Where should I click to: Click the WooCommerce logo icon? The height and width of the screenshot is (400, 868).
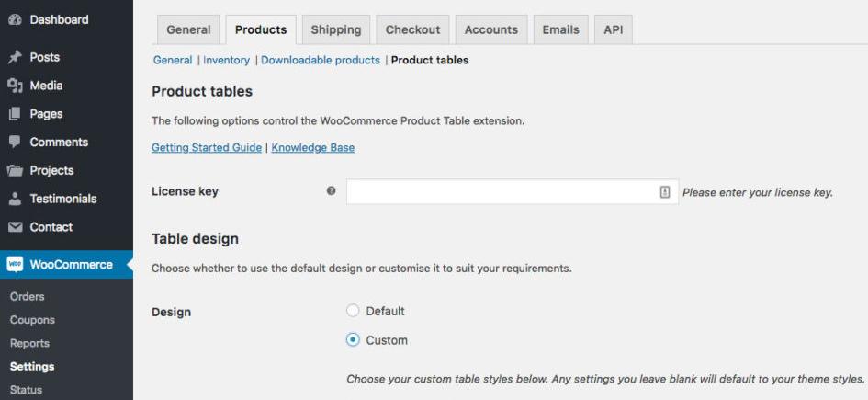[15, 264]
